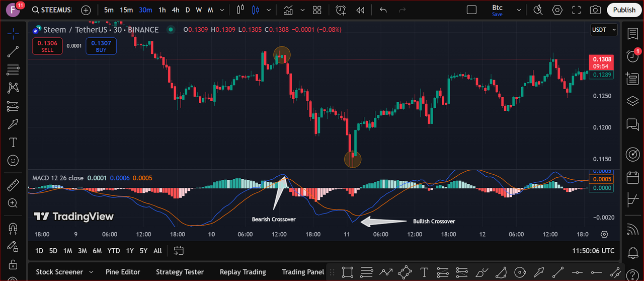The height and width of the screenshot is (281, 644).
Task: Click the compare or add symbol plus icon
Action: point(86,10)
